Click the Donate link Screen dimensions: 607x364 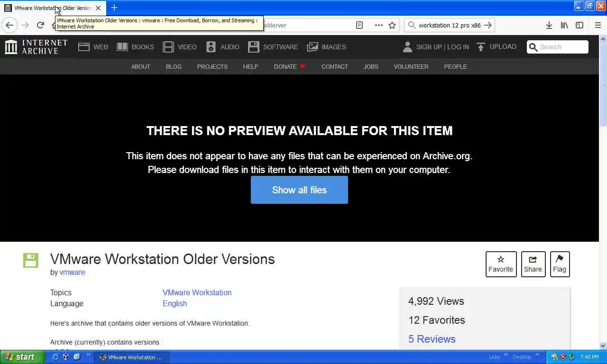pos(289,66)
